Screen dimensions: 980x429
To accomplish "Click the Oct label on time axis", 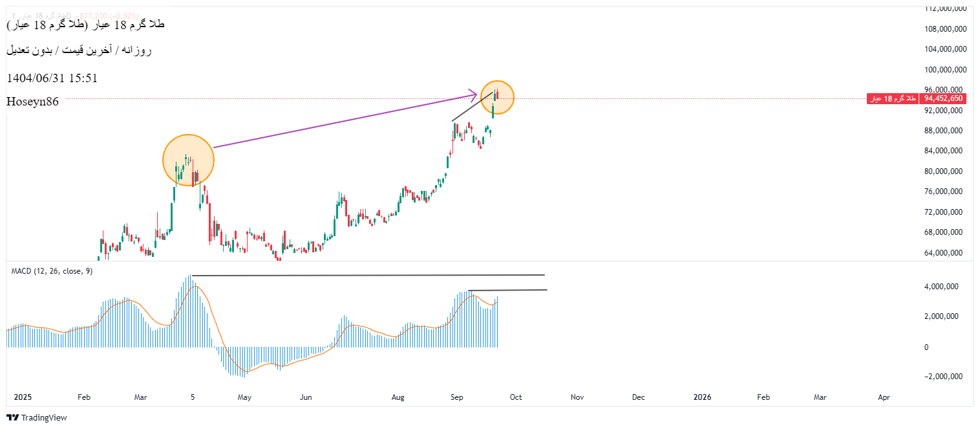I will click(x=515, y=397).
